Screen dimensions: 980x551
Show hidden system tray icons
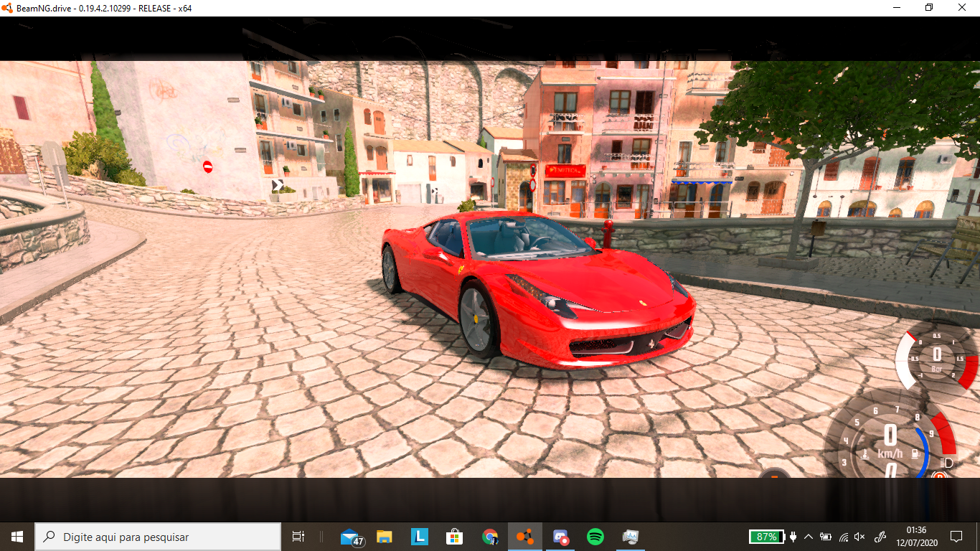coord(809,537)
